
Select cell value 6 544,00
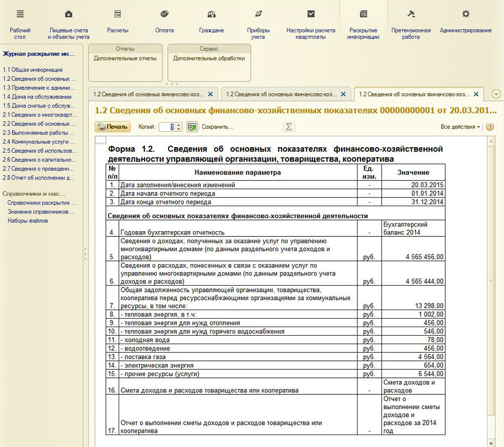coord(413,374)
